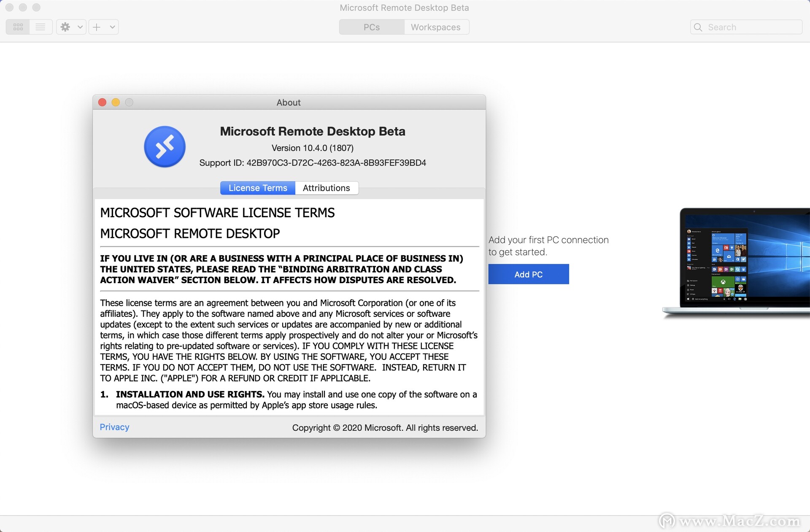Image resolution: width=810 pixels, height=532 pixels.
Task: Click INSTALLATION AND USE RIGHTS section text
Action: [x=289, y=400]
